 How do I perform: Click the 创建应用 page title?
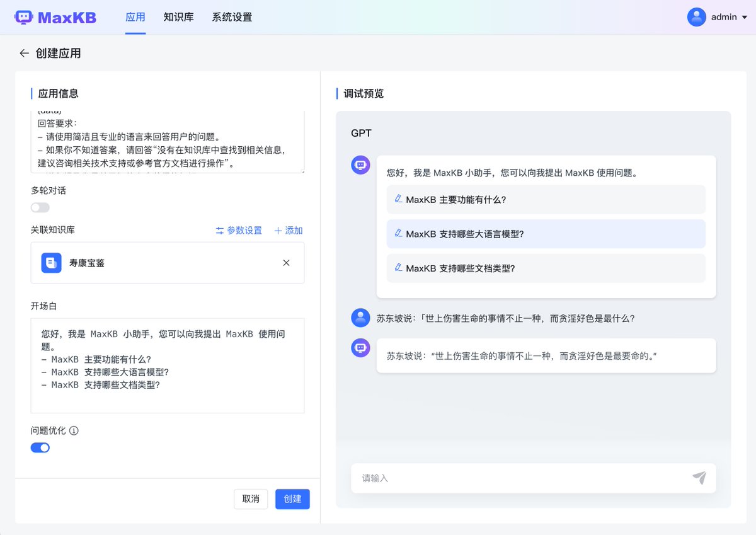(59, 54)
